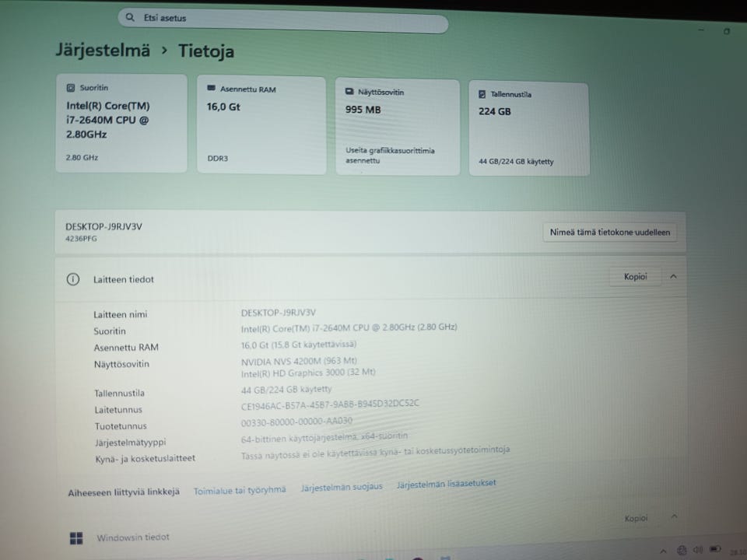
Task: Click Nimeä tämä tietokone uudelleen button
Action: 610,233
